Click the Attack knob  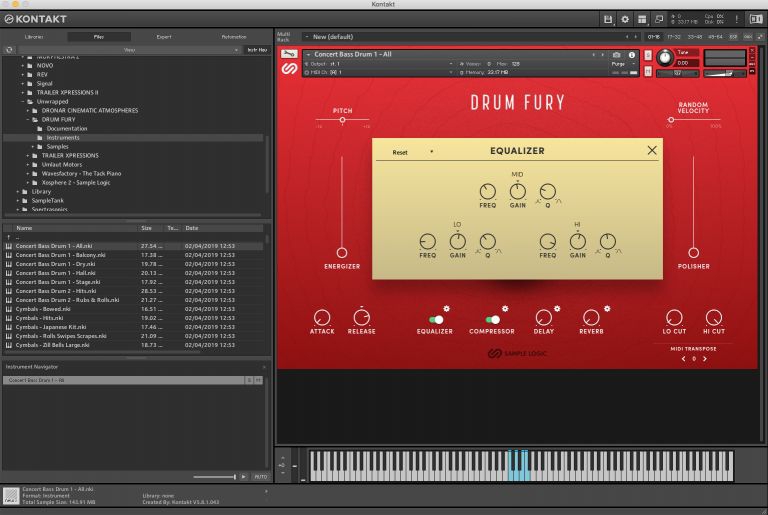(x=322, y=318)
